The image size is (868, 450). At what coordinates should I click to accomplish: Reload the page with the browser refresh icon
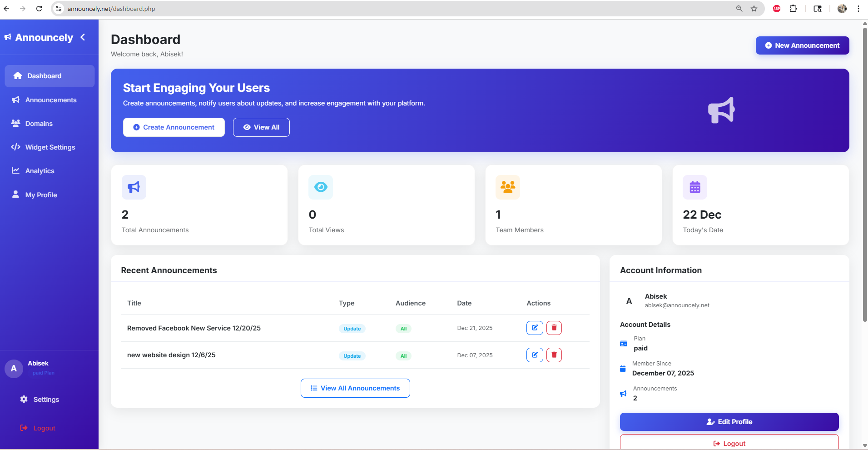tap(39, 9)
